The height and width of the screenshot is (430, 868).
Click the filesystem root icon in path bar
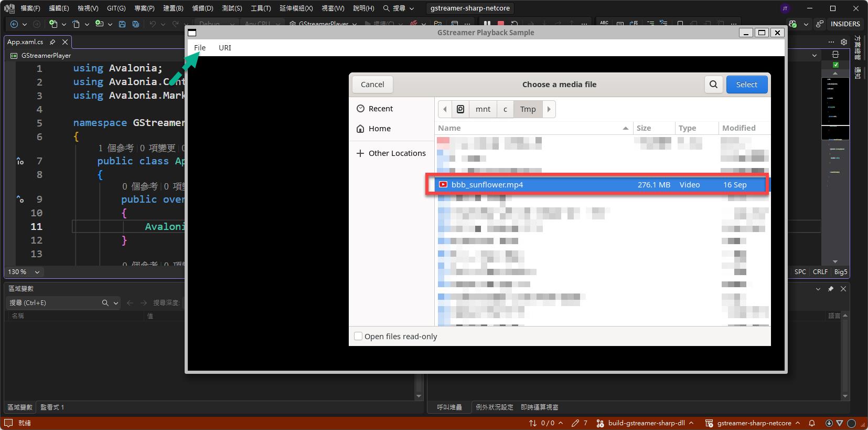pos(460,109)
